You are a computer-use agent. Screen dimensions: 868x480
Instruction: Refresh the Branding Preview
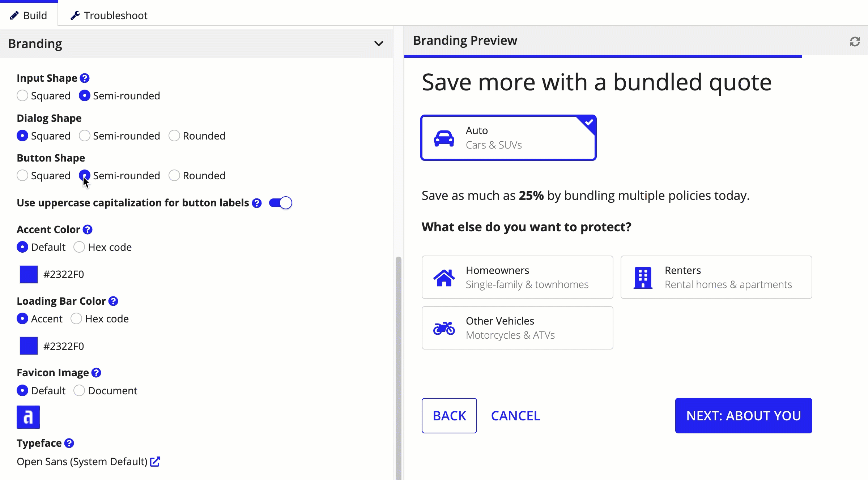coord(855,42)
